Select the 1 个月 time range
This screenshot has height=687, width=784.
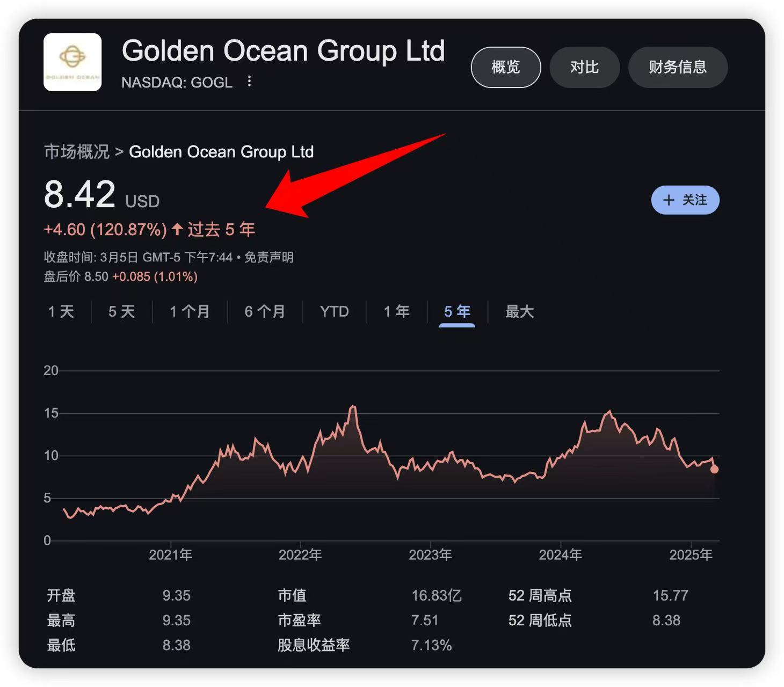pyautogui.click(x=190, y=311)
